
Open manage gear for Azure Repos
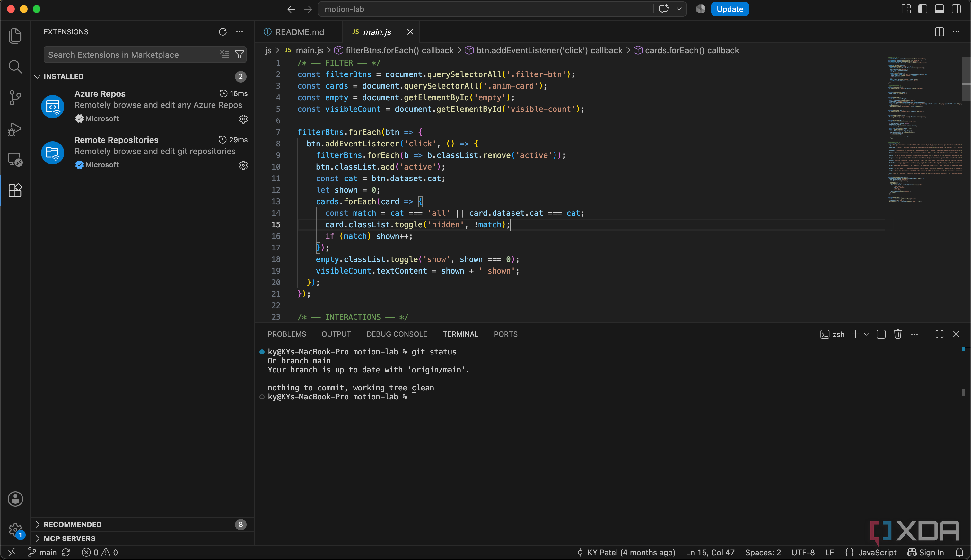pyautogui.click(x=243, y=119)
